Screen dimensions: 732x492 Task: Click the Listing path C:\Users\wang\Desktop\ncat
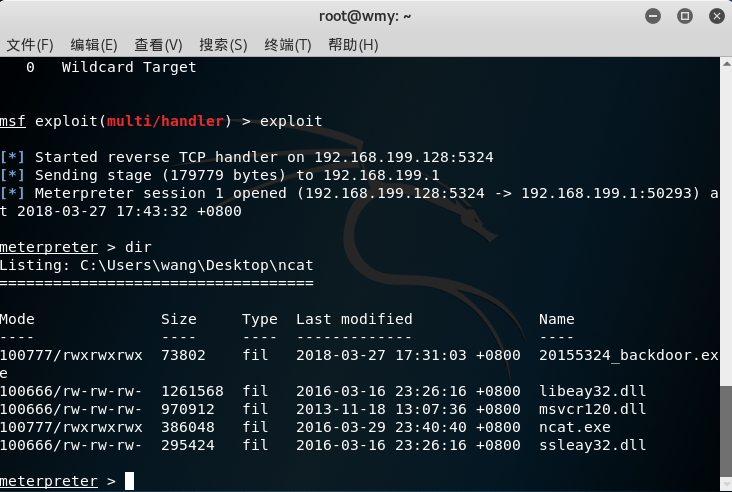coord(197,266)
